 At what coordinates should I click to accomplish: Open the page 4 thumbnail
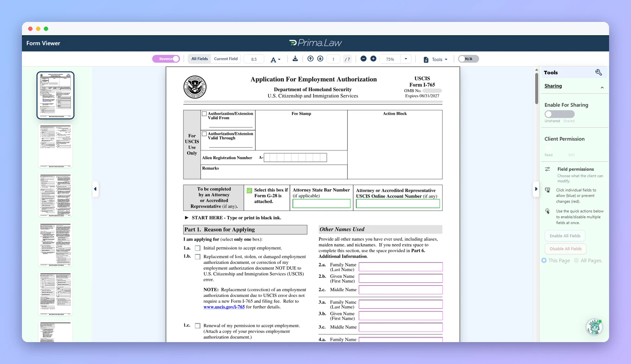[x=55, y=244]
